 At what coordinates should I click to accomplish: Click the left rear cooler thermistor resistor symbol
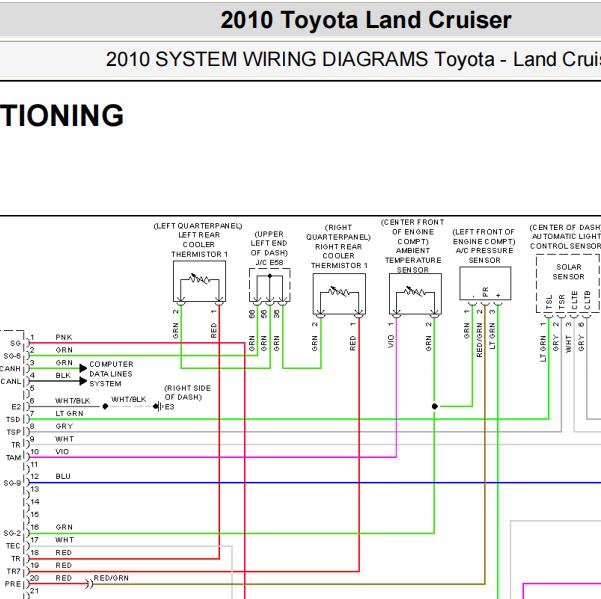(199, 279)
